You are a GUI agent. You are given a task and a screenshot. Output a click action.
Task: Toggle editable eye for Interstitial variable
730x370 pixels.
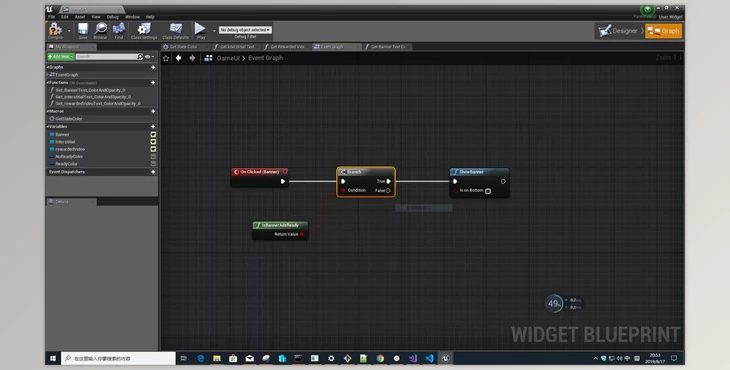click(153, 142)
